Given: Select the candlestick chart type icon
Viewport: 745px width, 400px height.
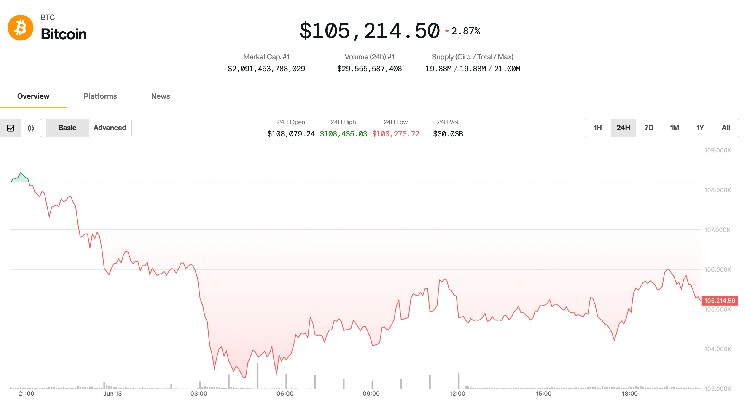Looking at the screenshot, I should pos(31,128).
